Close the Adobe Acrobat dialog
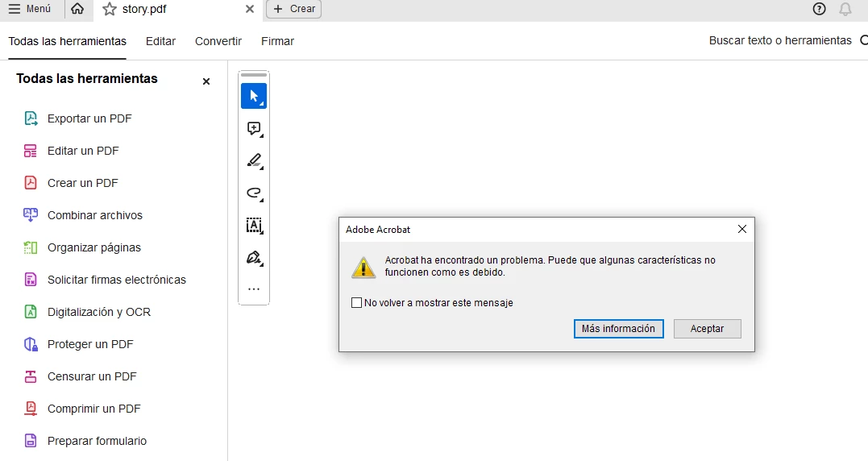Screen dimensions: 868x461 click(x=742, y=229)
